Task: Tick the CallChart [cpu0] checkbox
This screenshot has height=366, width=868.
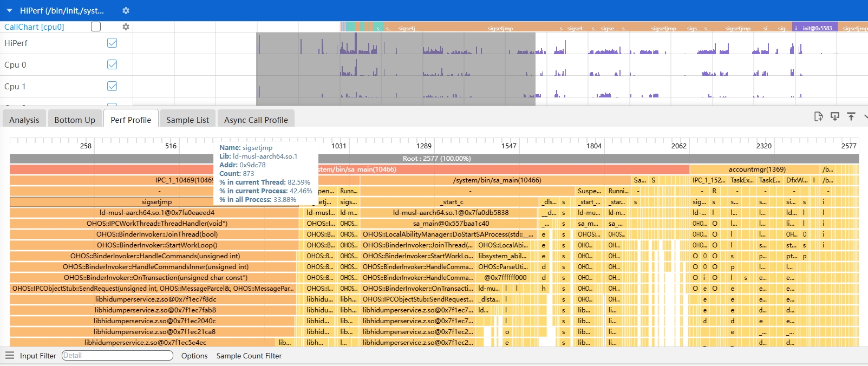Action: tap(96, 27)
